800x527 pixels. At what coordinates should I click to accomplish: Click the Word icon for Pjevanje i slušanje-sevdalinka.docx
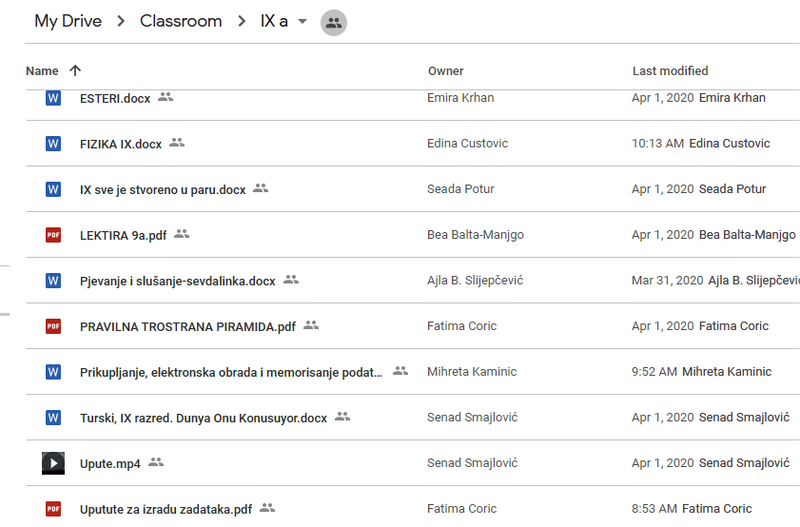coord(53,280)
